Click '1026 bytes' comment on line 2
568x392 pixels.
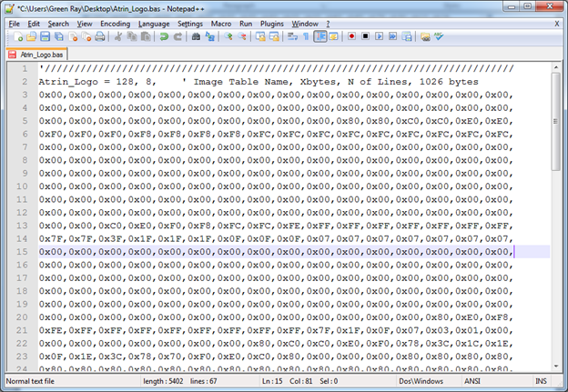(449, 82)
